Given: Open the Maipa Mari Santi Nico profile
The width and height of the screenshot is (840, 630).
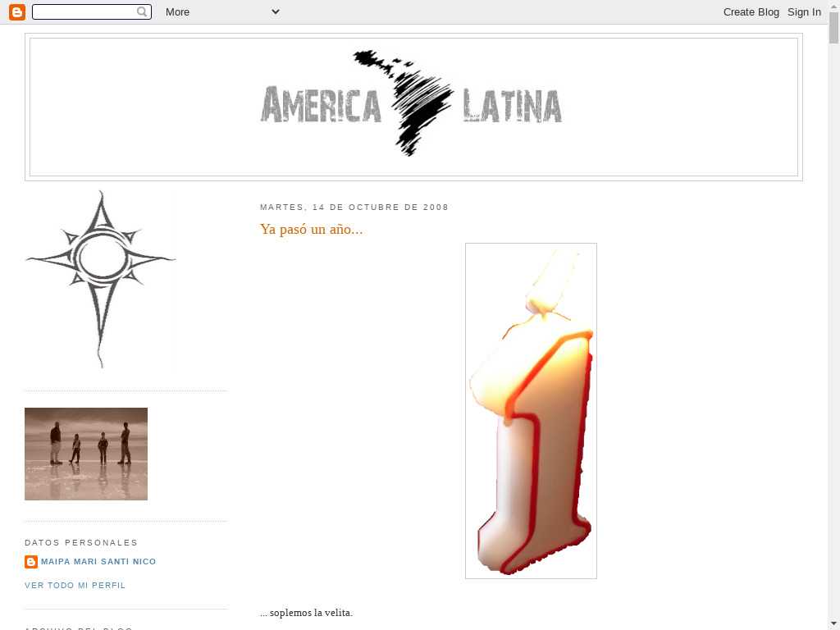Looking at the screenshot, I should coord(98,562).
